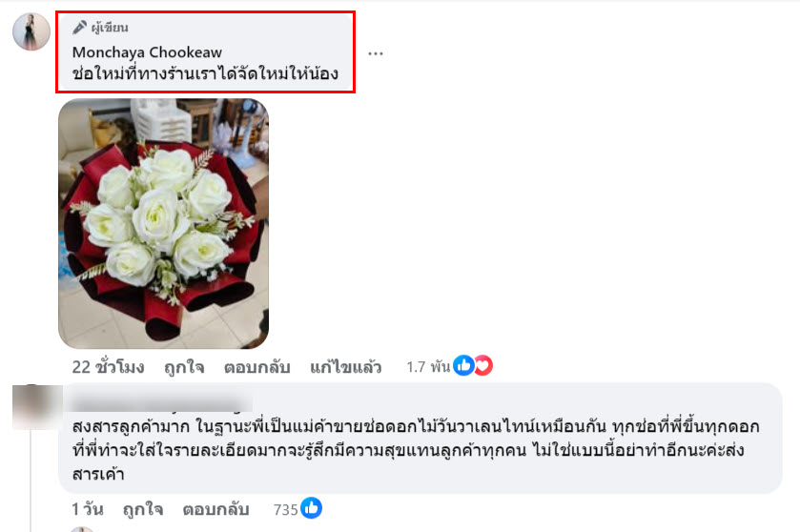
Task: Reply to Monchaya's bouquet comment with ตอบกลับ
Action: pyautogui.click(x=256, y=367)
